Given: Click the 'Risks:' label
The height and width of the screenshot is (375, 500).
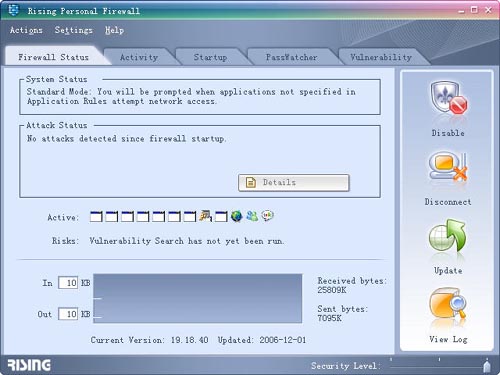Looking at the screenshot, I should tap(65, 241).
